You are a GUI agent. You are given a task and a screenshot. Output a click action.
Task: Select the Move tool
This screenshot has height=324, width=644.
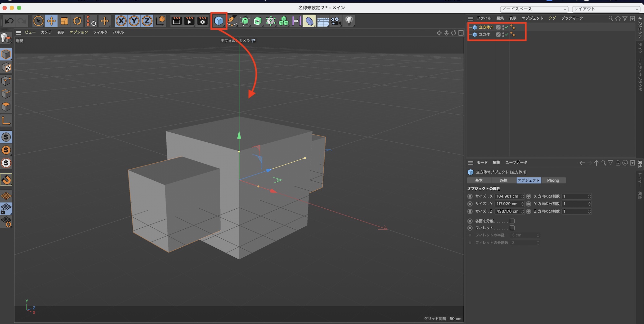pos(52,21)
